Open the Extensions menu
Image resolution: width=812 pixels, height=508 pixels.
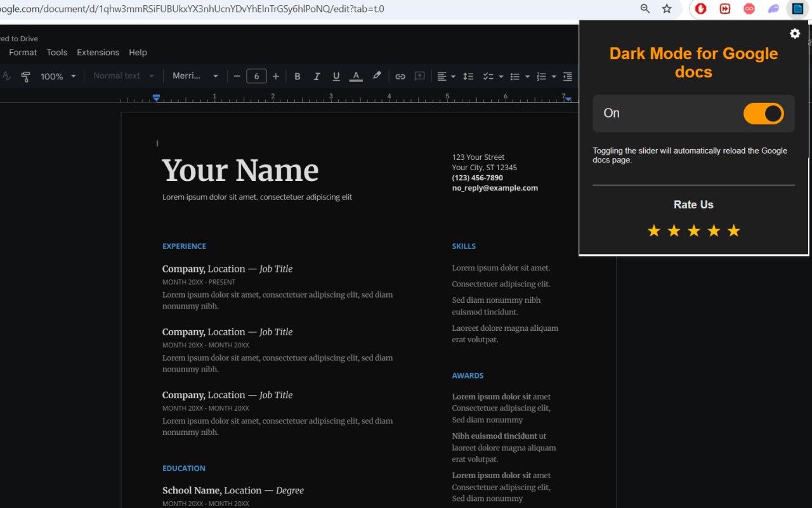click(98, 53)
